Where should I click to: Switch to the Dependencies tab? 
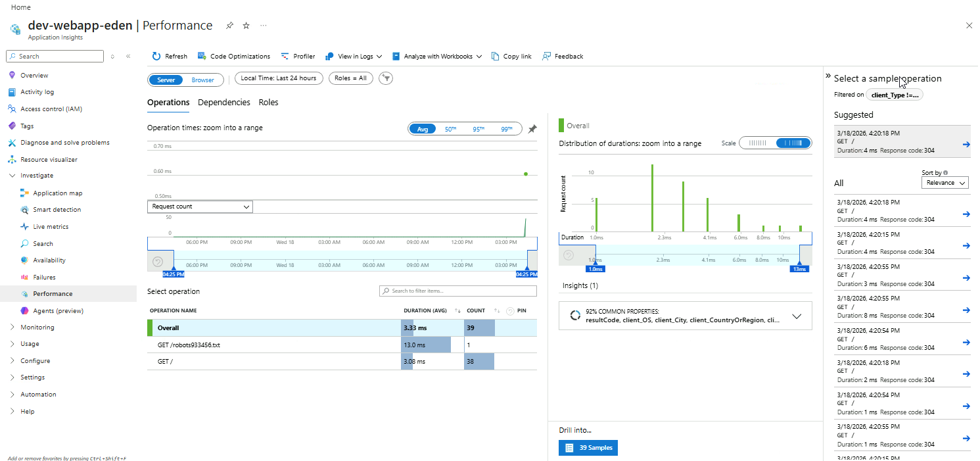pos(223,103)
